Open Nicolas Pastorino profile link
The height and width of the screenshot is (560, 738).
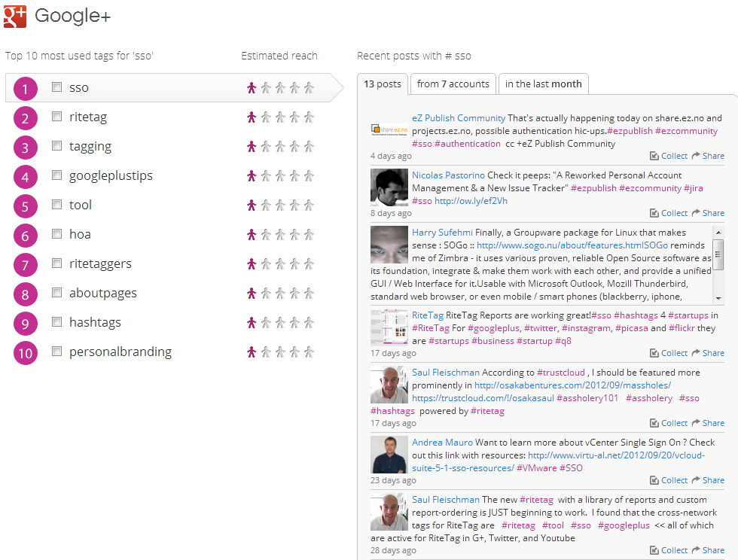[x=448, y=175]
